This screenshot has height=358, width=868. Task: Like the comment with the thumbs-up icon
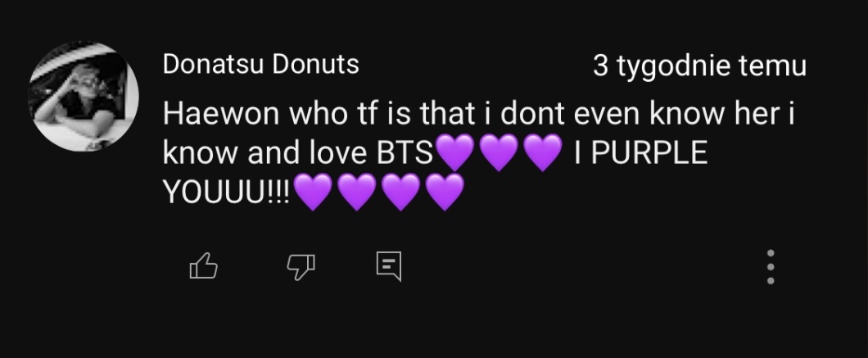pyautogui.click(x=203, y=266)
